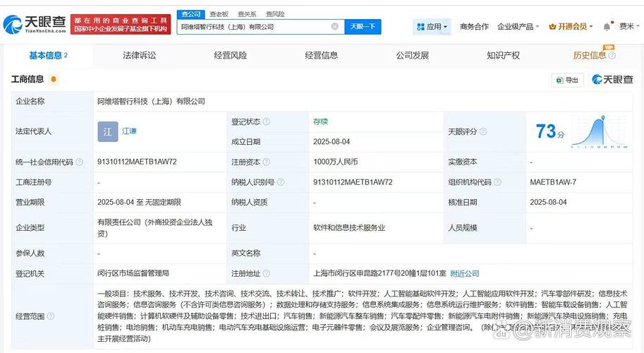The height and width of the screenshot is (353, 644).
Task: Open help icon next to 组织机构代码
Action: 497,182
